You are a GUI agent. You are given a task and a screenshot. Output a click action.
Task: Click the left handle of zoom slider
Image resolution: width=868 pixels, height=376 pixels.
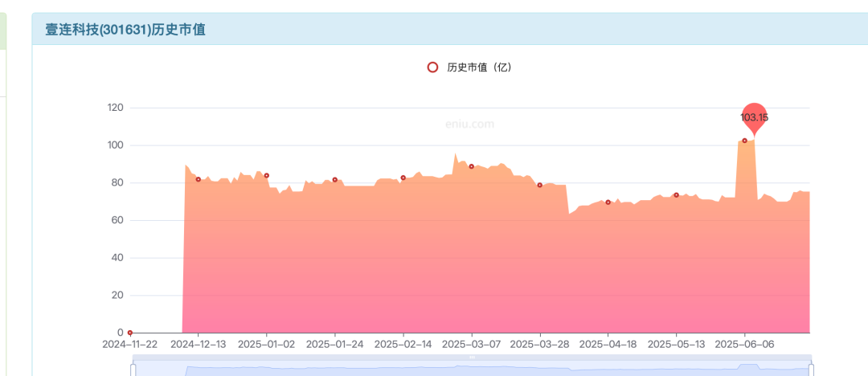click(x=133, y=370)
